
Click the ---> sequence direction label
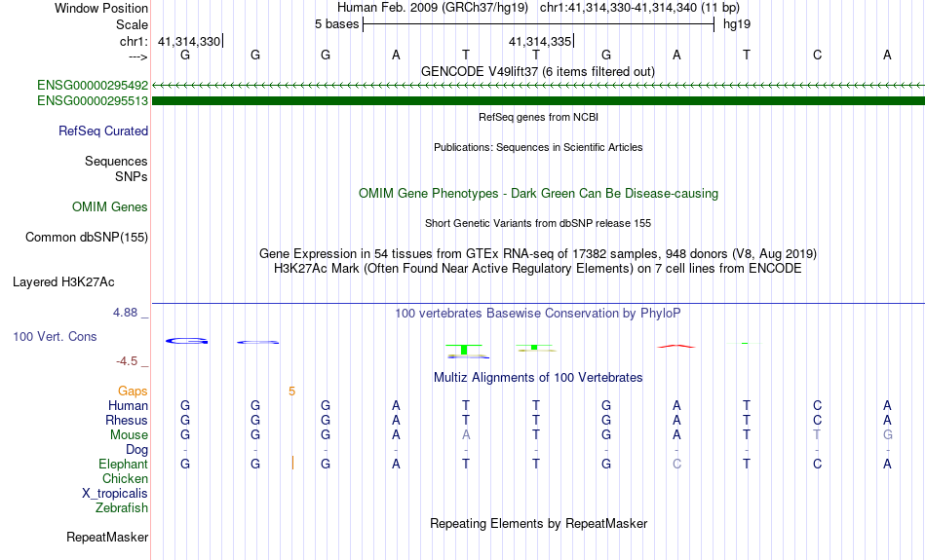tap(138, 56)
